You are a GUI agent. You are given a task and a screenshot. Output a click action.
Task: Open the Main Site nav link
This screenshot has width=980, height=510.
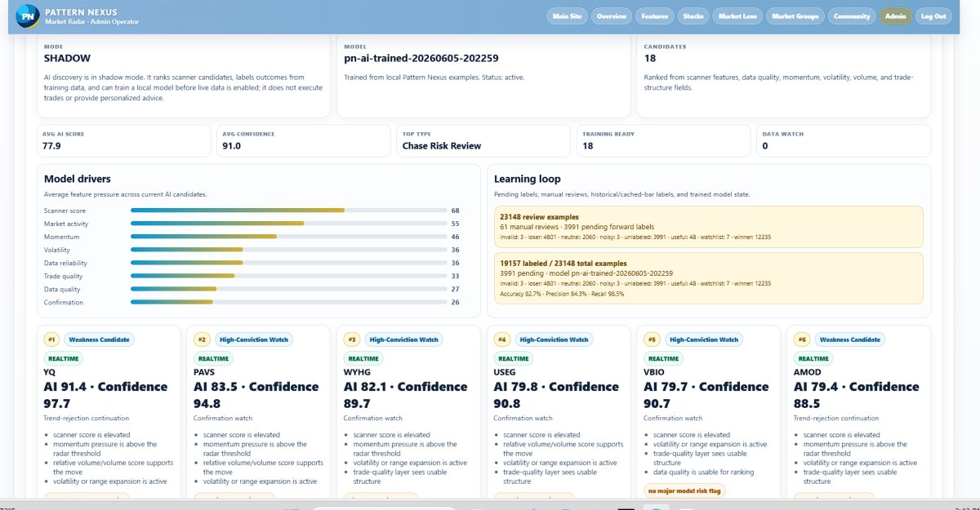(x=567, y=16)
